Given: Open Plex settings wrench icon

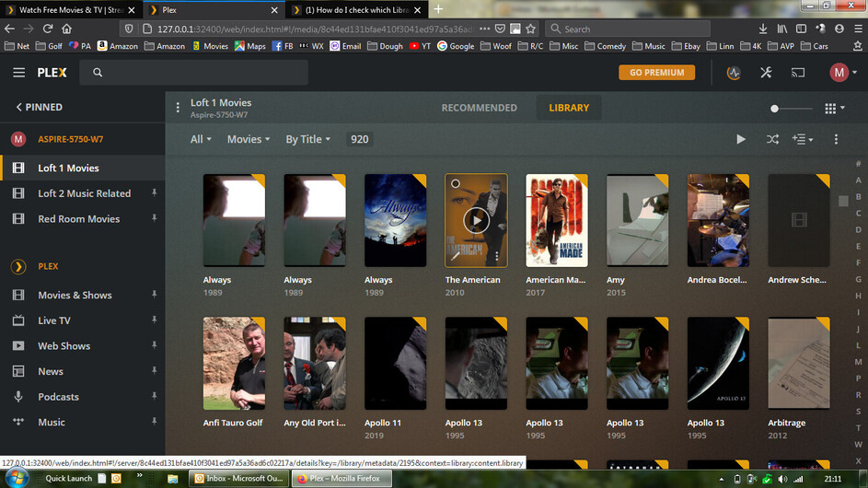Looking at the screenshot, I should click(x=766, y=73).
